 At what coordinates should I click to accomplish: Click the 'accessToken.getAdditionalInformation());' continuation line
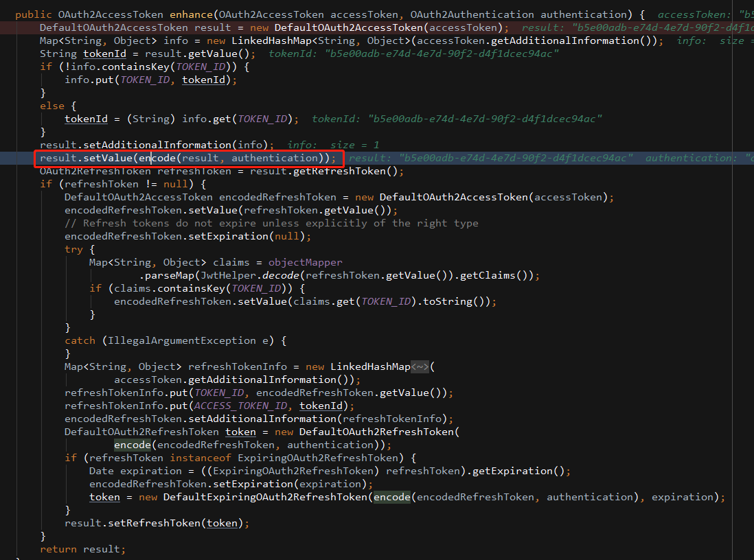[x=237, y=380]
